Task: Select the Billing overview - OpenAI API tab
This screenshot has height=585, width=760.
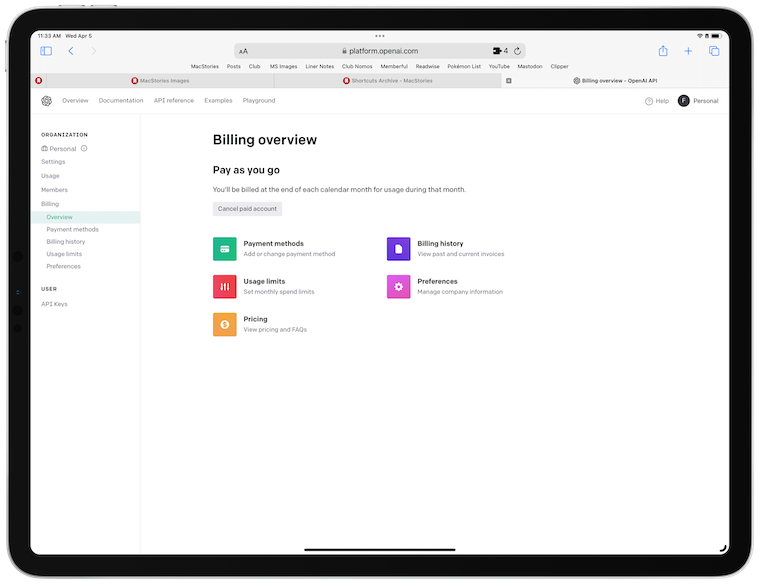Action: point(615,80)
